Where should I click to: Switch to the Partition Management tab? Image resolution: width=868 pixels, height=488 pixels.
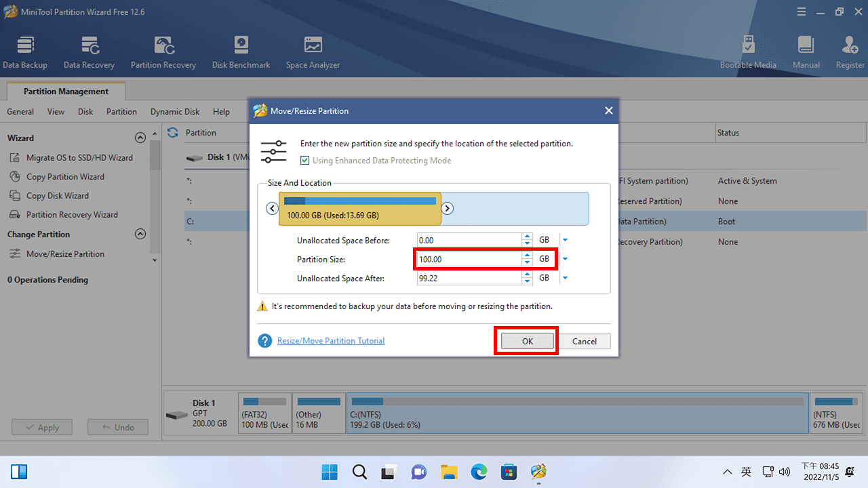(x=65, y=91)
